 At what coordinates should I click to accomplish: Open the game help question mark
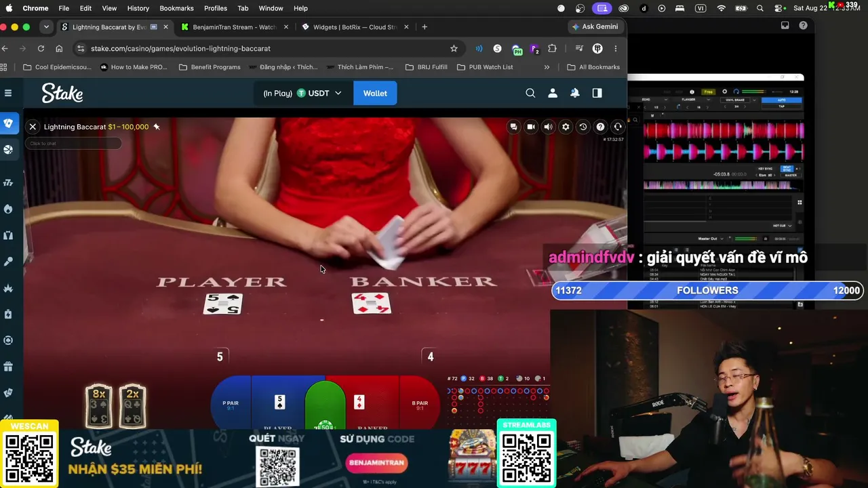click(x=600, y=127)
